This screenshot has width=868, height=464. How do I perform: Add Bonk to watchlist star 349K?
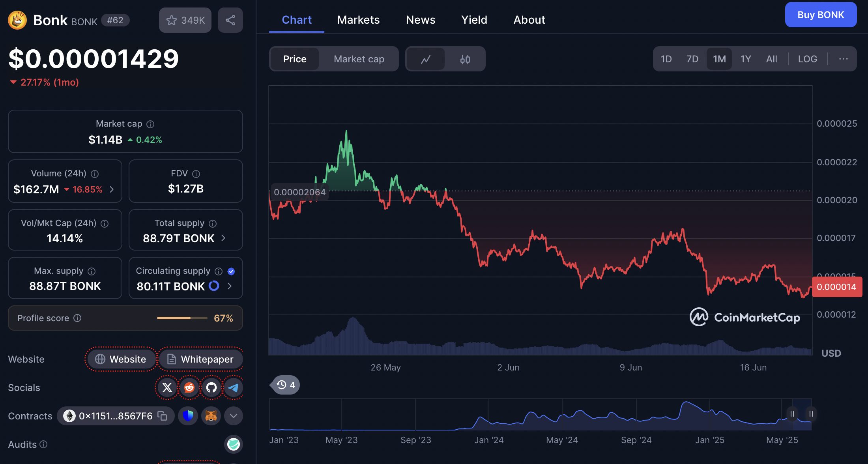coord(185,20)
